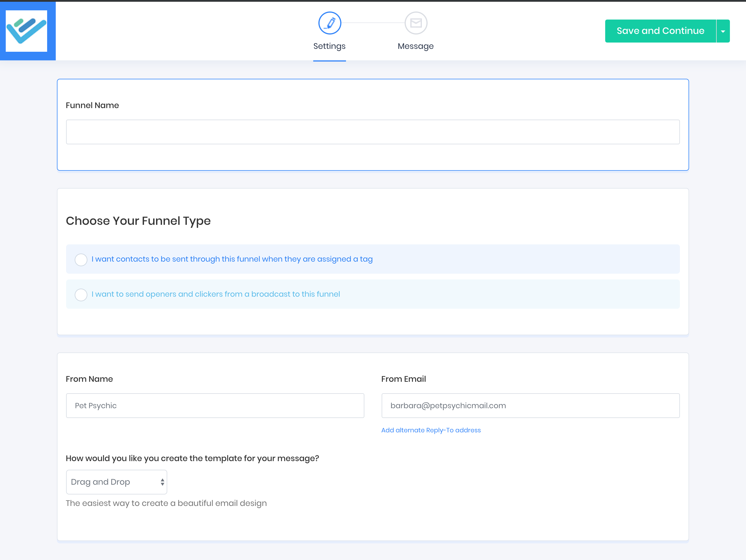Click the tag-assigned funnel option text
This screenshot has height=560, width=746.
[x=232, y=259]
